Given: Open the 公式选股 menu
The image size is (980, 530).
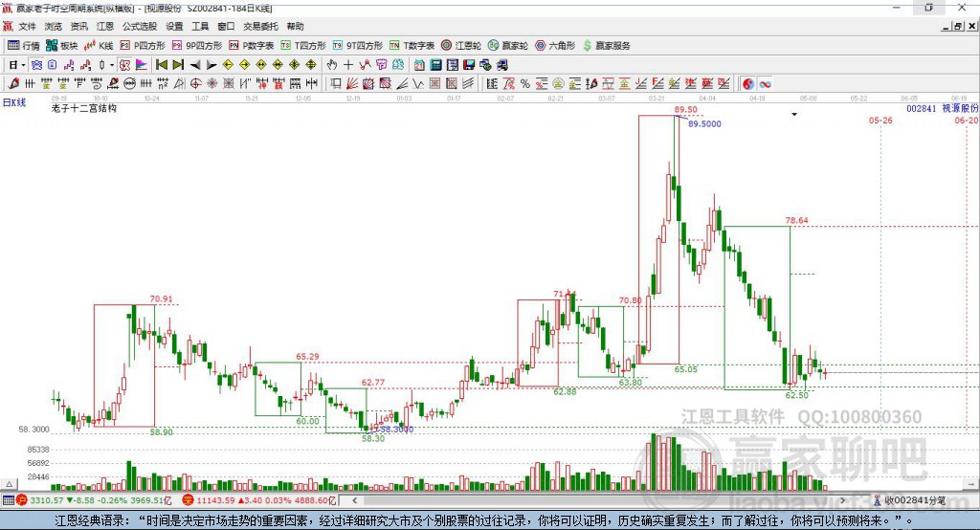Looking at the screenshot, I should click(140, 26).
